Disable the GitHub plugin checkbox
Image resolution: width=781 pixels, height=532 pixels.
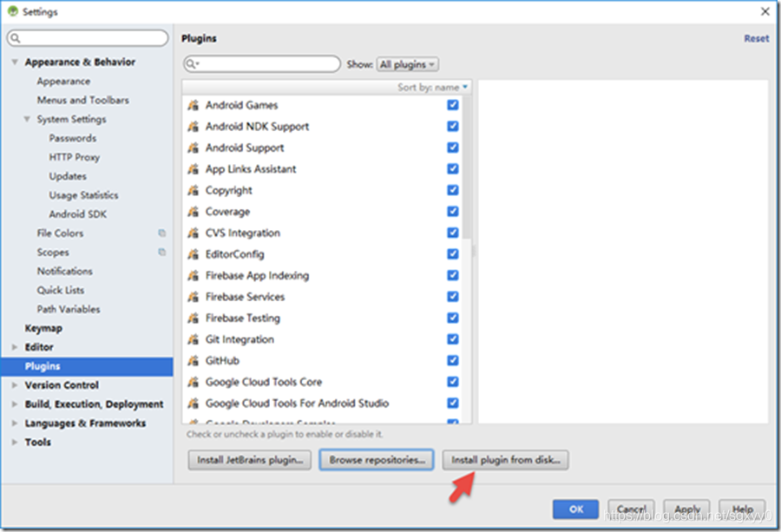tap(453, 361)
